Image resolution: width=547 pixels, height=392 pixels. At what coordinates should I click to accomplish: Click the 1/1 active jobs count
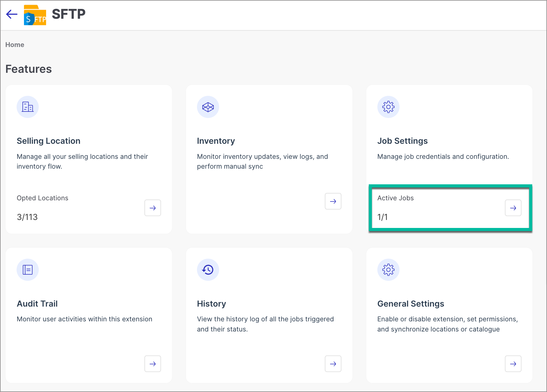[x=383, y=217]
